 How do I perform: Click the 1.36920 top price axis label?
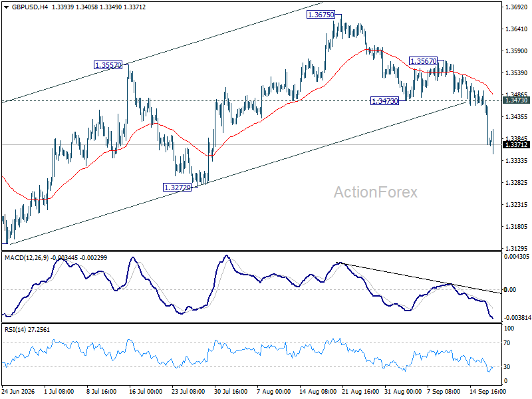[x=516, y=7]
